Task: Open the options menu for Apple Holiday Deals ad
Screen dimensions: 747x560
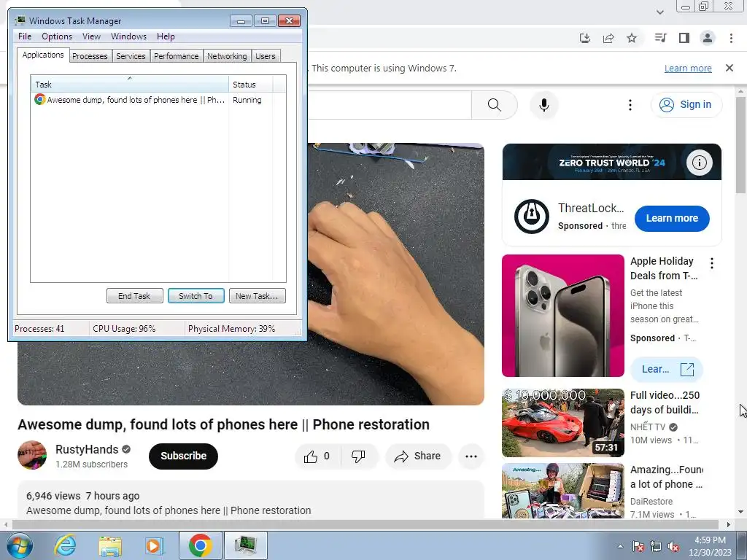Action: (x=712, y=263)
